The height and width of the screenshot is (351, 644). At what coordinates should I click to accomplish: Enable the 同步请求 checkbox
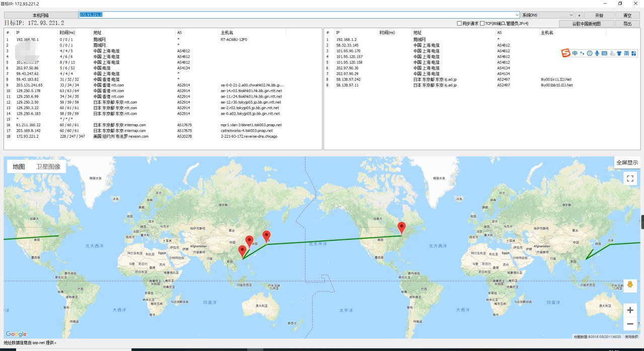click(459, 24)
